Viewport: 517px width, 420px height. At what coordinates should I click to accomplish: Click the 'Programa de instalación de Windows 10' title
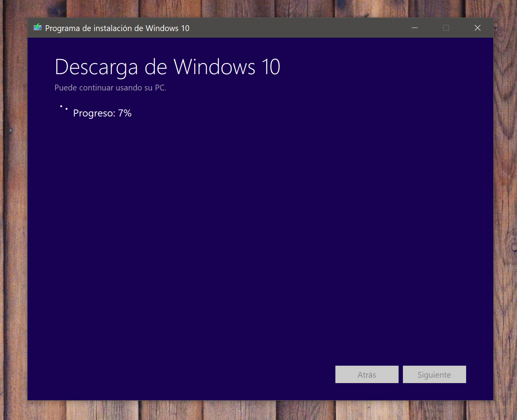(x=117, y=28)
